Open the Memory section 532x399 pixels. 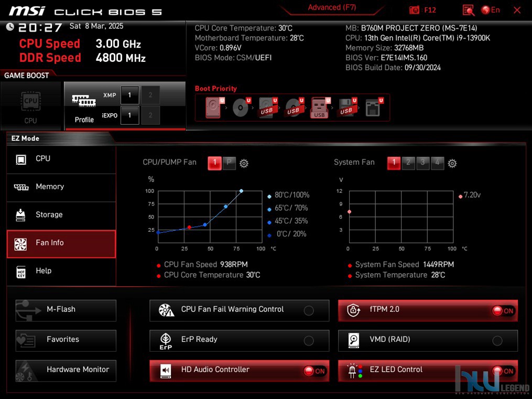click(x=61, y=187)
